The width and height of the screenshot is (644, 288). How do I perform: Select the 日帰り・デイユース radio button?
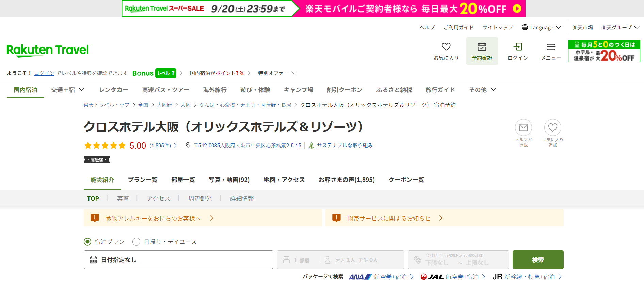click(136, 242)
